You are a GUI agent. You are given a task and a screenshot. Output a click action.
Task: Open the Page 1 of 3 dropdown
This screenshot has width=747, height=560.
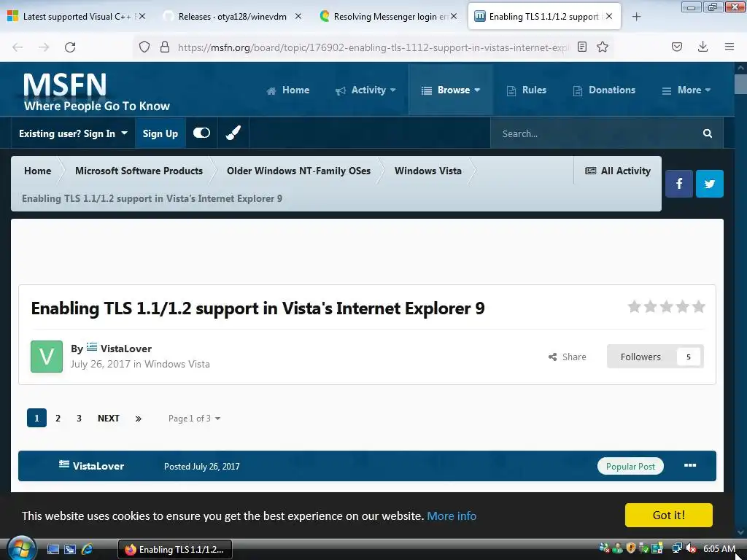tap(194, 419)
